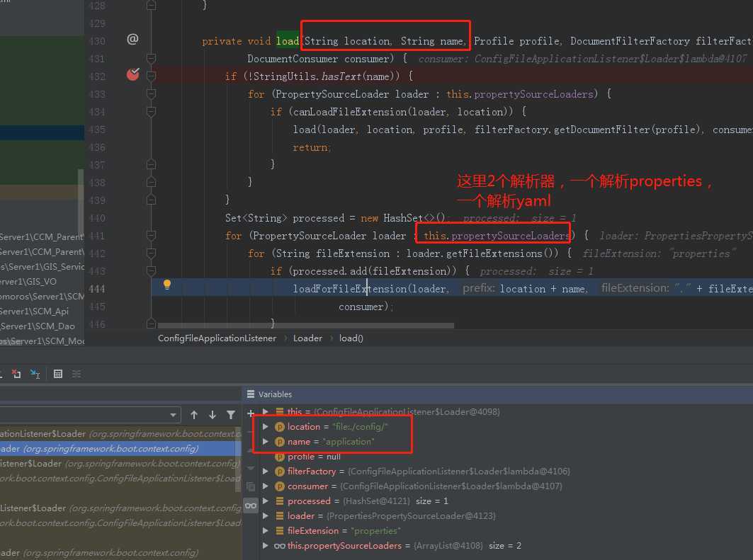Collapse code block at line 131 fold marker

151,59
